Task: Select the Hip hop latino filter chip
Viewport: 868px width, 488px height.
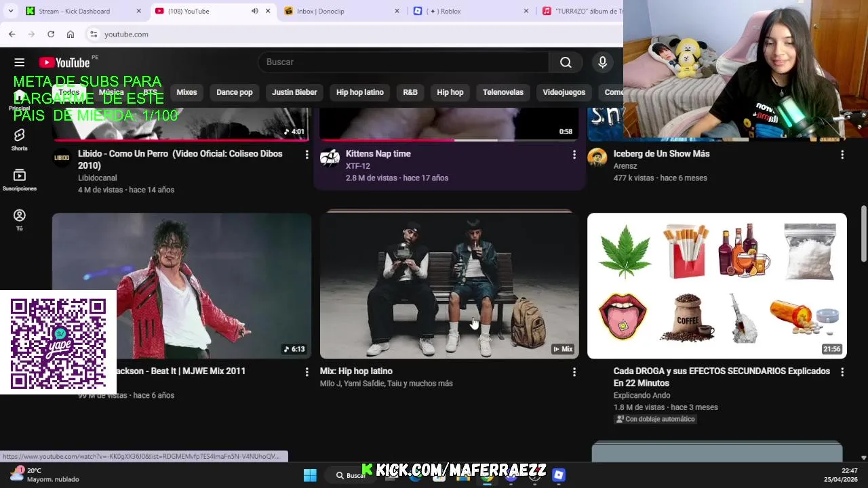Action: (x=360, y=92)
